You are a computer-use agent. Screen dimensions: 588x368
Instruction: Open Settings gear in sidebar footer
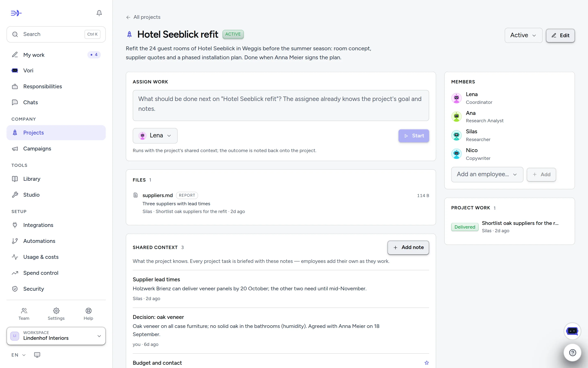click(x=56, y=314)
